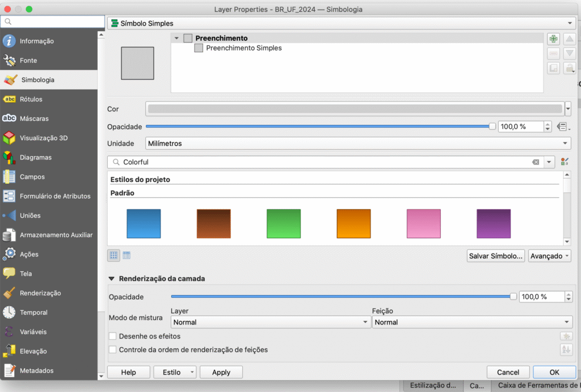Open data-defined override for symbol opacity
Image resolution: width=581 pixels, height=392 pixels.
click(x=563, y=127)
